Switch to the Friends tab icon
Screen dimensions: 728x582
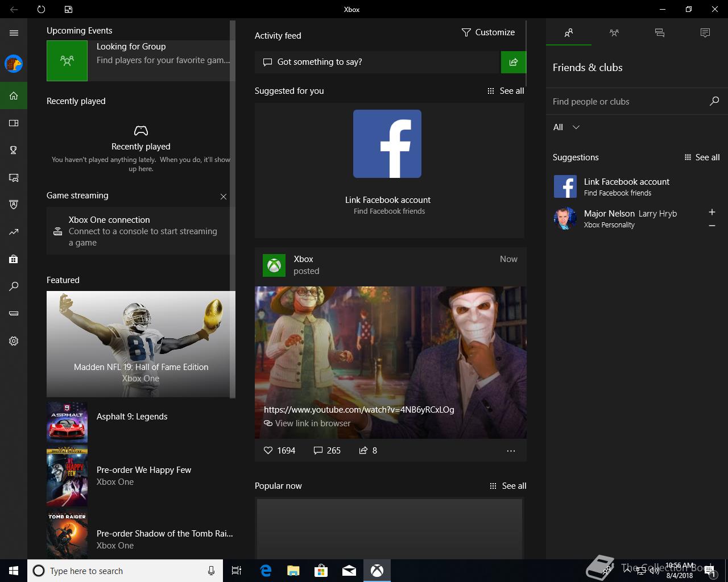tap(569, 33)
